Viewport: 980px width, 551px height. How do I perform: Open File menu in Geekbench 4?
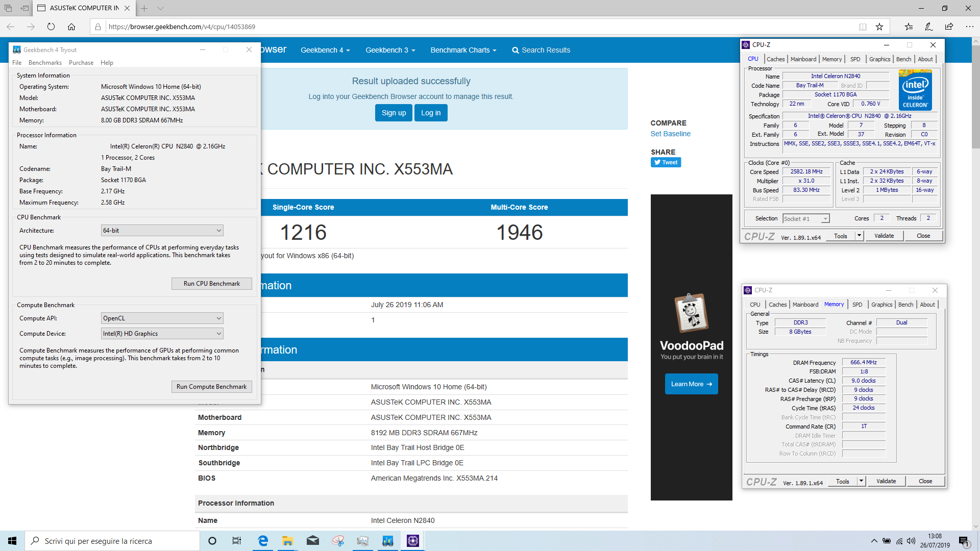click(x=17, y=63)
